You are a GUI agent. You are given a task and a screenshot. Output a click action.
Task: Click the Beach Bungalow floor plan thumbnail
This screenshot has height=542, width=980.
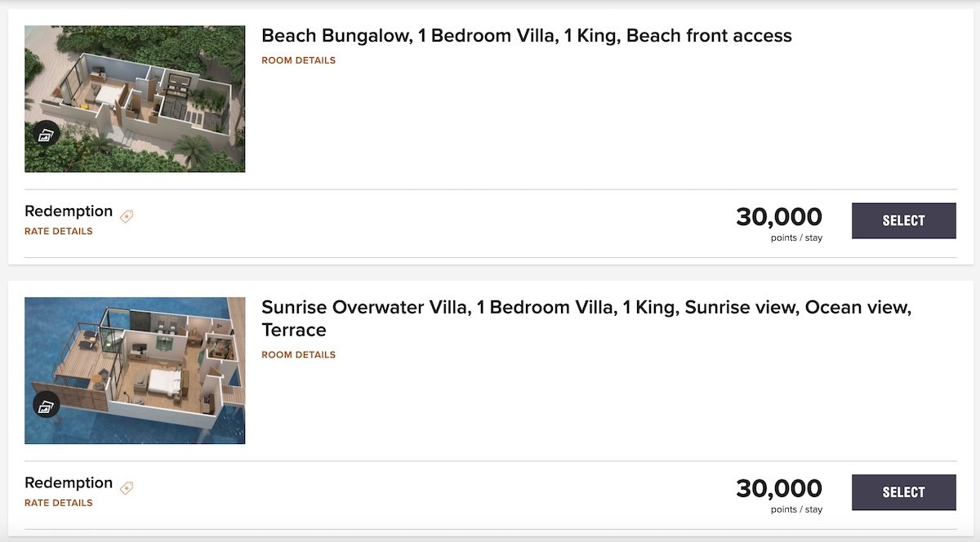(135, 99)
